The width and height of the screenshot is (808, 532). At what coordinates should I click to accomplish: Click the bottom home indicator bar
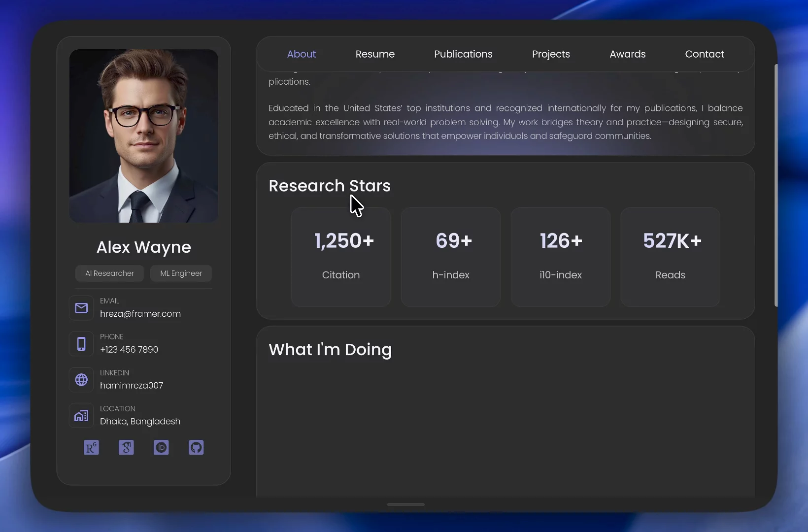point(406,504)
